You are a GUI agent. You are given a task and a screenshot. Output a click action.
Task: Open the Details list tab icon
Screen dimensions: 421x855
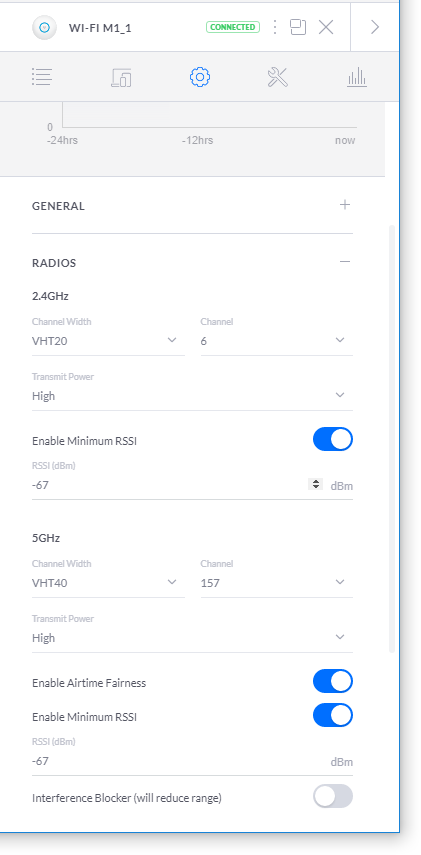coord(42,77)
